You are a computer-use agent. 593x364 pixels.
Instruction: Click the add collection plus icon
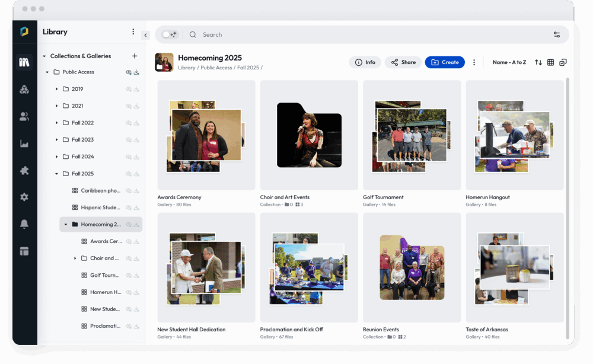click(x=135, y=56)
